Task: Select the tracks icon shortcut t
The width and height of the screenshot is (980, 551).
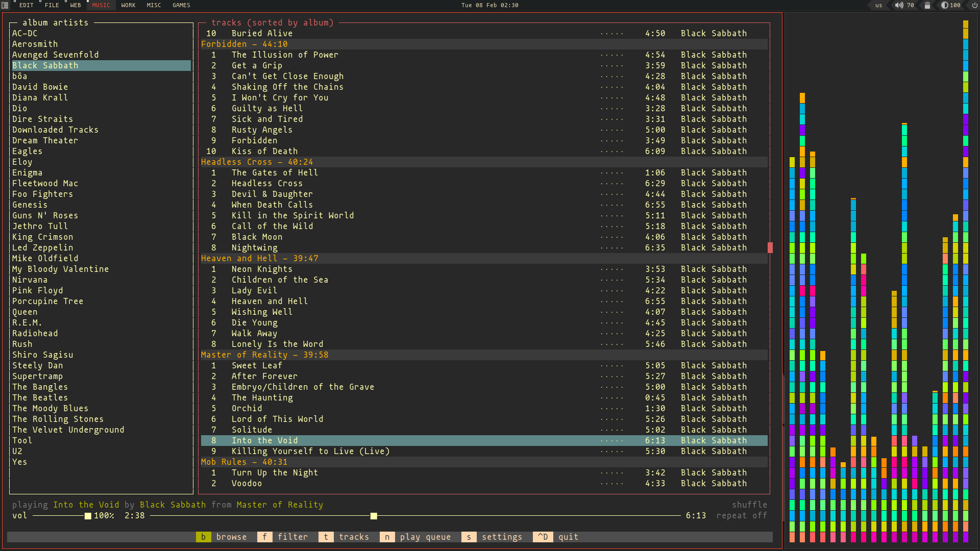Action: pyautogui.click(x=327, y=536)
